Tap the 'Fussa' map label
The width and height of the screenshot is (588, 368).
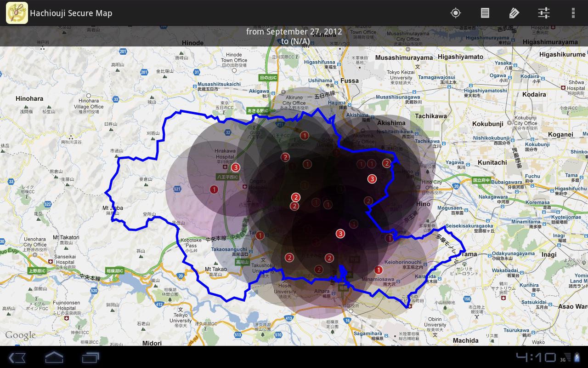pyautogui.click(x=350, y=80)
